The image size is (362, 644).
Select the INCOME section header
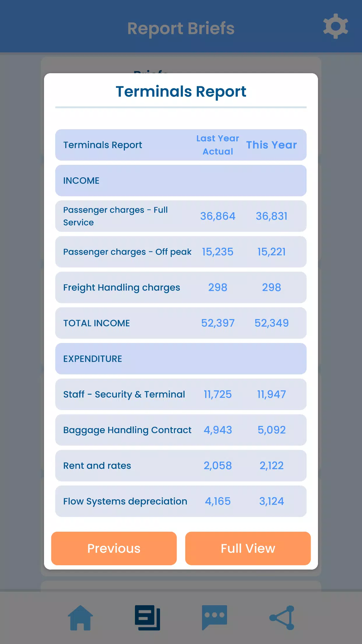tap(181, 181)
